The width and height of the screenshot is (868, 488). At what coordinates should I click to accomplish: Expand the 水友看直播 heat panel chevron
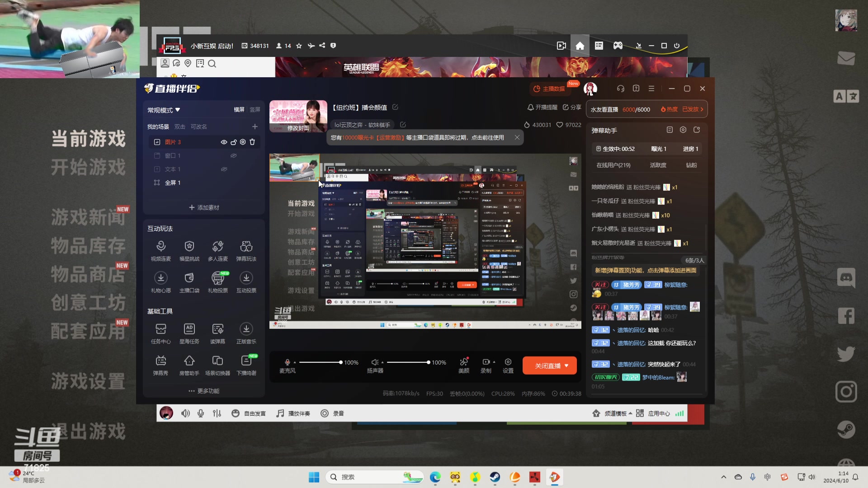point(702,109)
